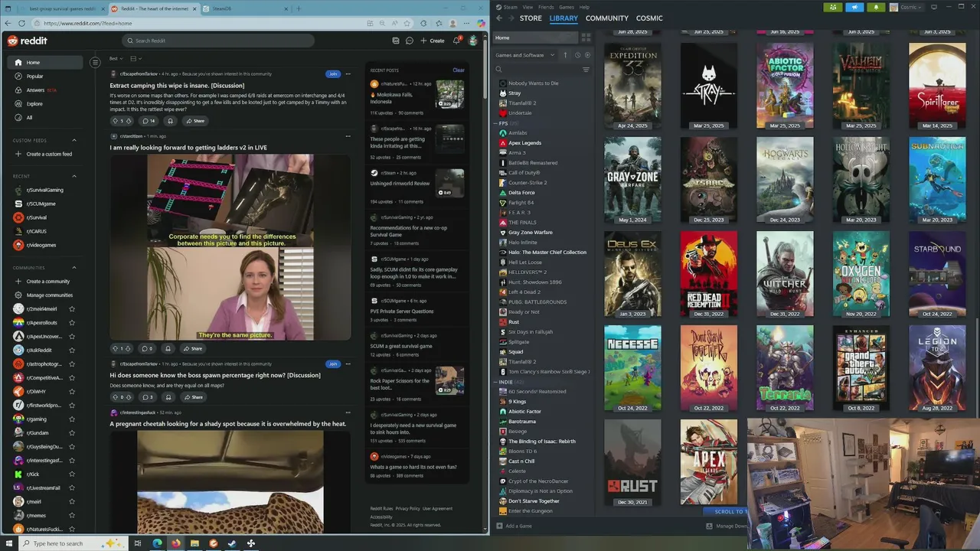980x551 pixels.
Task: Collapse Recent section in Reddit sidebar
Action: tap(74, 176)
